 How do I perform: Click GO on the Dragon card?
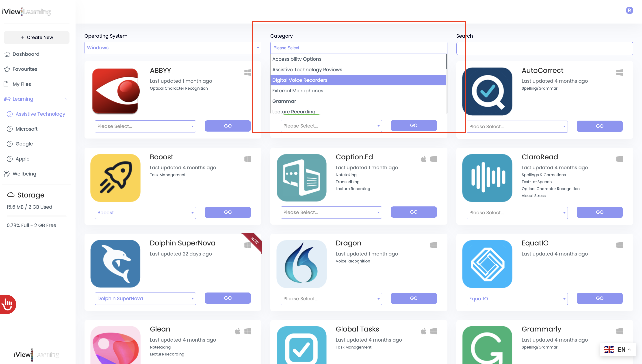point(414,298)
